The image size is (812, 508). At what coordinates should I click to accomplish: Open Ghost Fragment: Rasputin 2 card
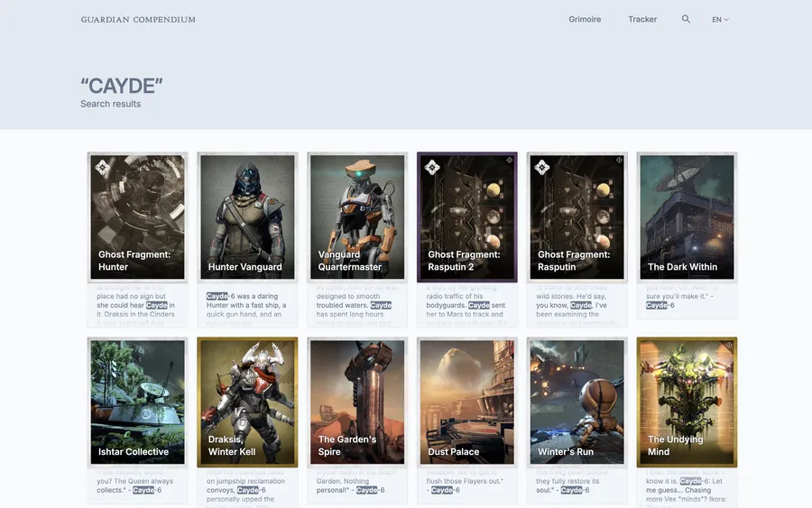(x=467, y=217)
